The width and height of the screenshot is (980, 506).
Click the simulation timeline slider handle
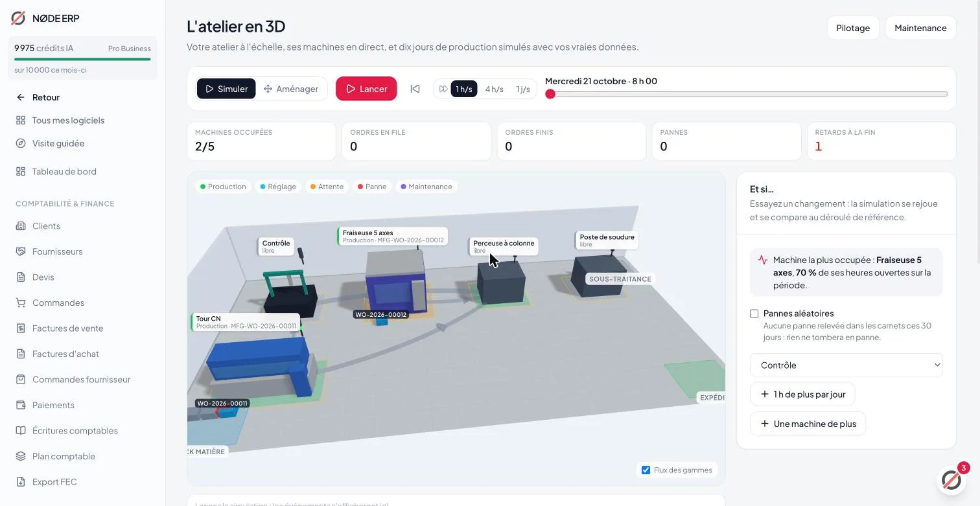(550, 94)
